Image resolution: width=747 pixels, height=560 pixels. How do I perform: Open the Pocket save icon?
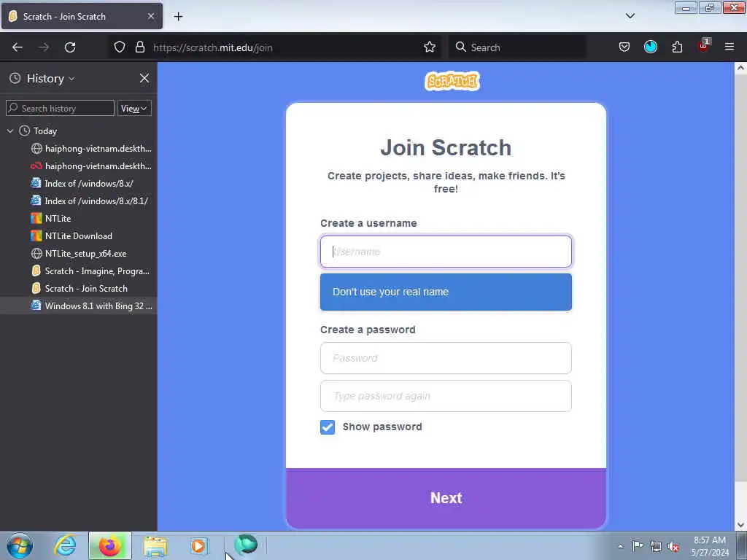(624, 47)
